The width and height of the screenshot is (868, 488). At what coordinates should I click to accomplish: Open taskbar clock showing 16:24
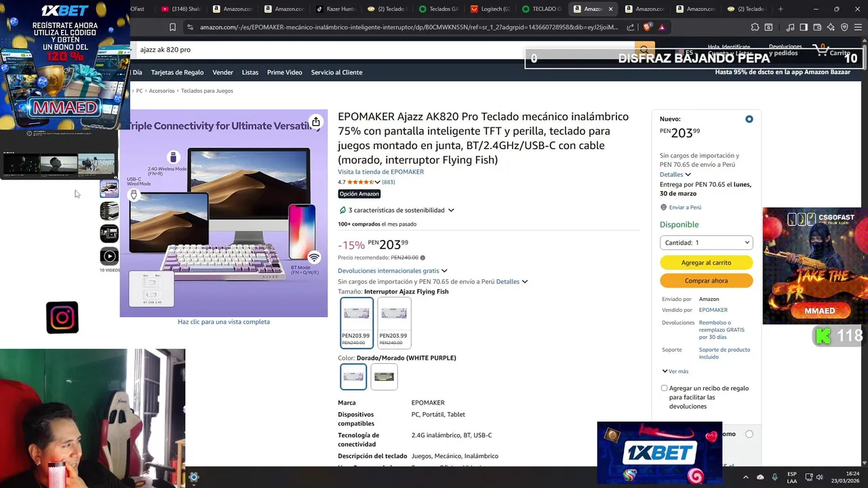847,477
